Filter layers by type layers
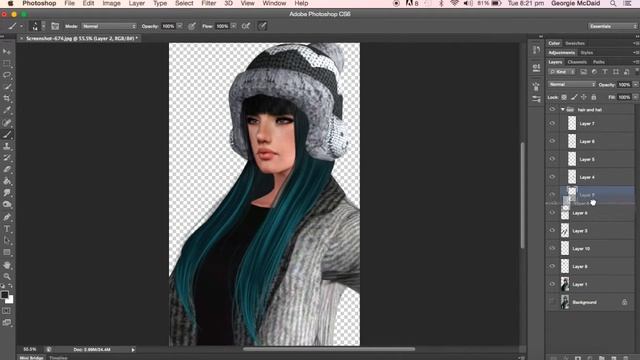This screenshot has height=360, width=640. (x=605, y=72)
